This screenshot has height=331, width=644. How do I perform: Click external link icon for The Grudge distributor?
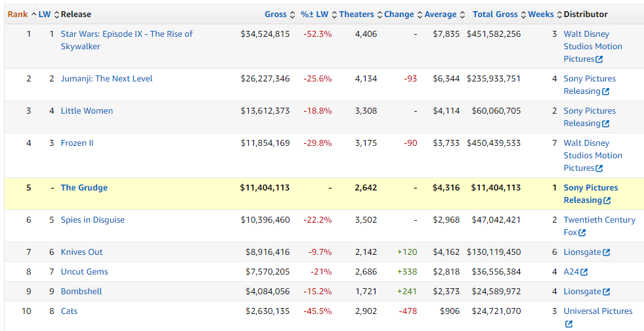[x=606, y=201]
